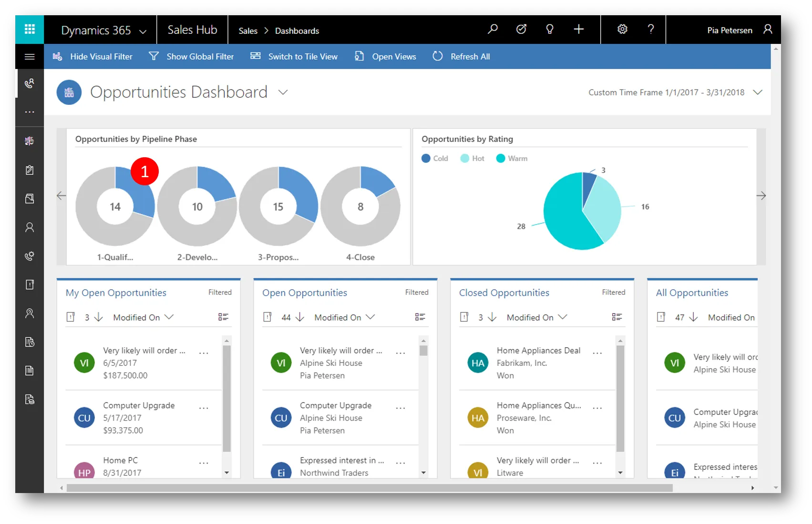Show previous chart with left arrow
This screenshot has width=812, height=524.
pyautogui.click(x=62, y=196)
